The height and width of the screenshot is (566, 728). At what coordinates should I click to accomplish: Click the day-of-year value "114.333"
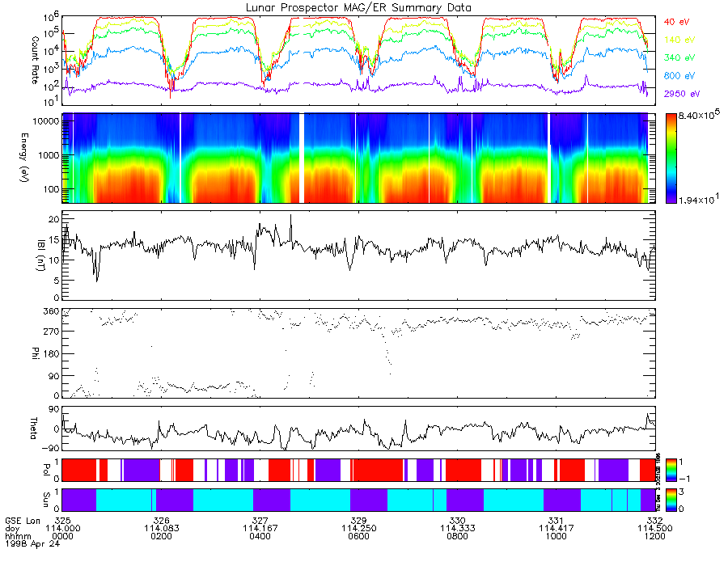457,529
